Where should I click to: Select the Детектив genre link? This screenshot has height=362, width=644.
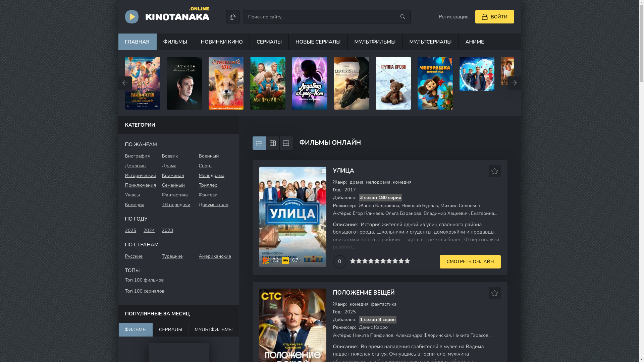pyautogui.click(x=135, y=166)
